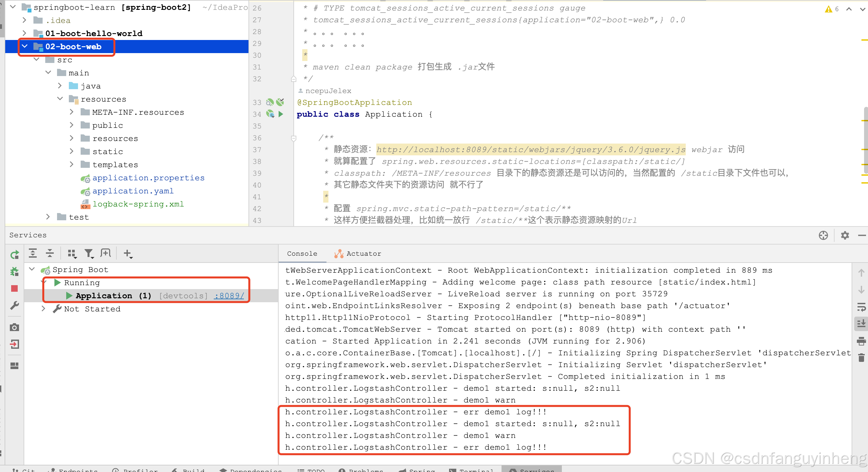Open the application.yaml file
This screenshot has width=868, height=472.
point(133,191)
